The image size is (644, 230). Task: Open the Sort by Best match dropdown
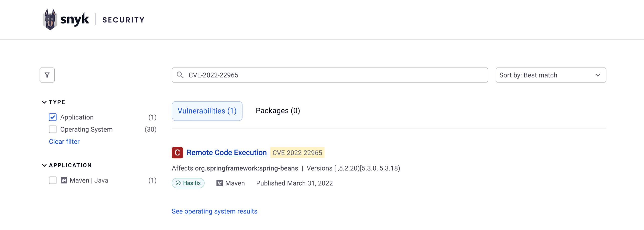click(x=551, y=75)
